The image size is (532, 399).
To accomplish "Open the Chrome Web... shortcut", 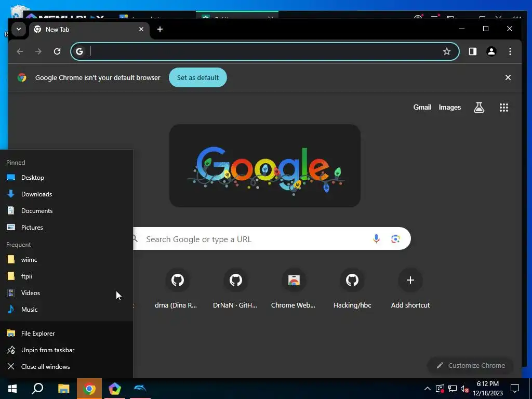I will [x=294, y=288].
